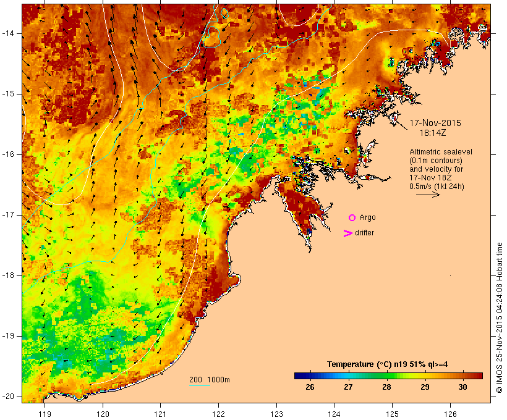
Task: Click the '0.5m/s (1kt 24h)' text
Action: (x=437, y=187)
